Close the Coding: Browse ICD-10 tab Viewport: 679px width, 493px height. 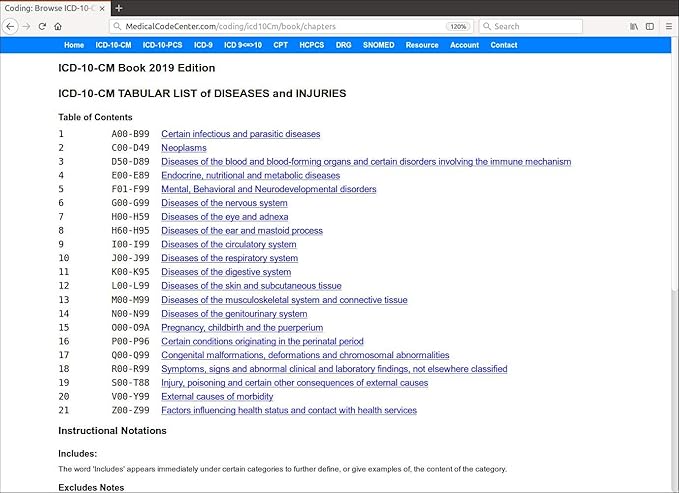(102, 8)
